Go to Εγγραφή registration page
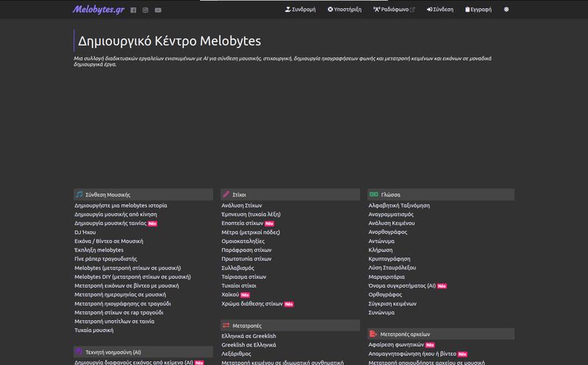588x365 pixels. point(478,10)
